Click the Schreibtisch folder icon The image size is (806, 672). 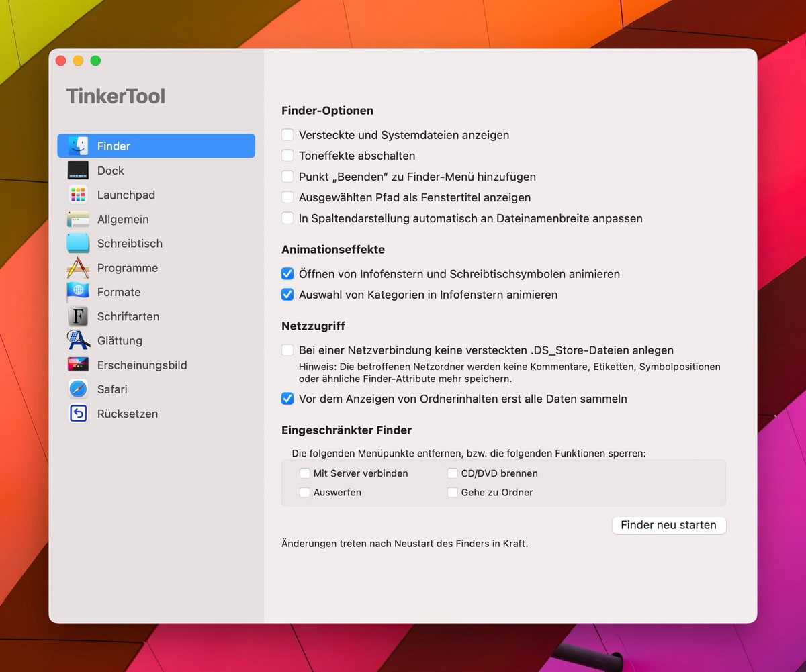[x=78, y=243]
